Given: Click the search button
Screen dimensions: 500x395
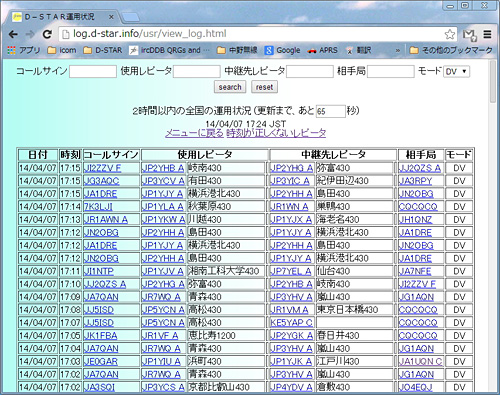Looking at the screenshot, I should pyautogui.click(x=230, y=87).
